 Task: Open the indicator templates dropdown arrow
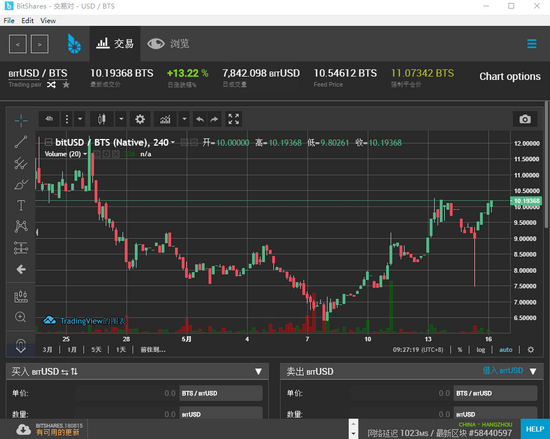pos(184,119)
